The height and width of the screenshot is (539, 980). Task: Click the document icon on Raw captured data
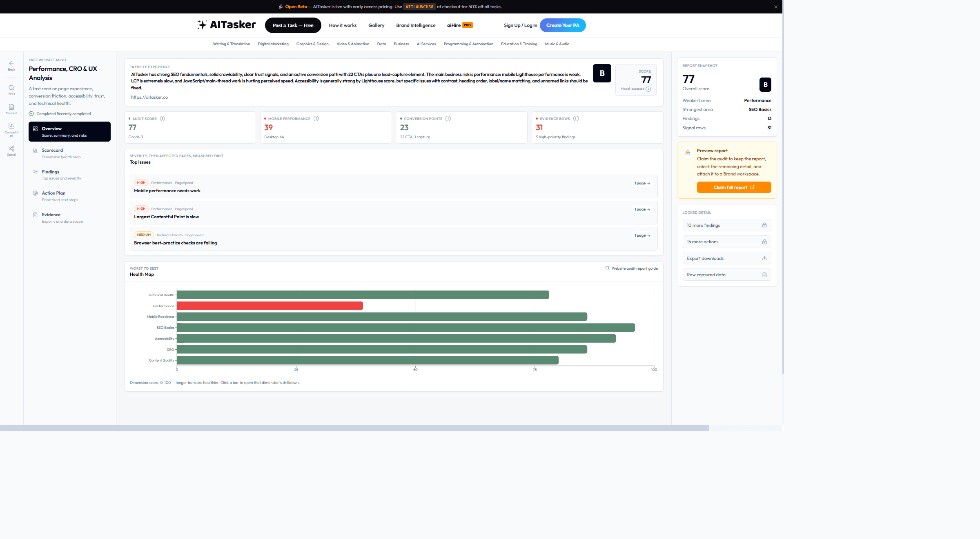click(x=764, y=275)
